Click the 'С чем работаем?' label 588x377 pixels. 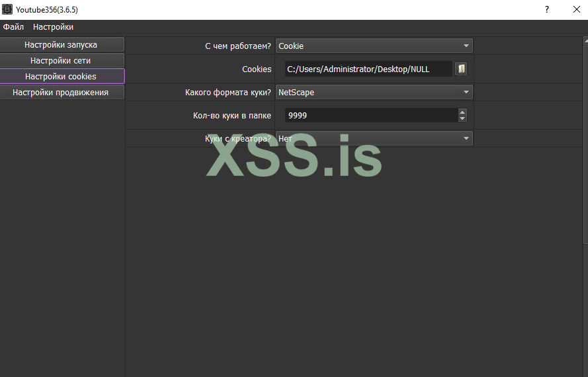[237, 46]
